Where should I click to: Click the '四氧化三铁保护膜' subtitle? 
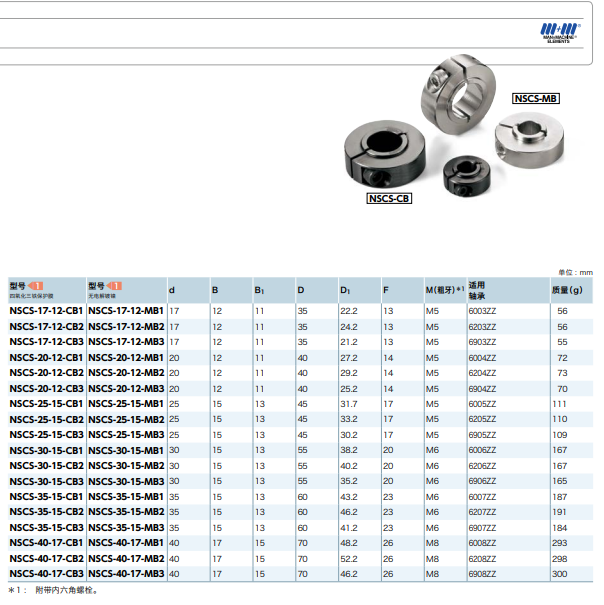31,296
